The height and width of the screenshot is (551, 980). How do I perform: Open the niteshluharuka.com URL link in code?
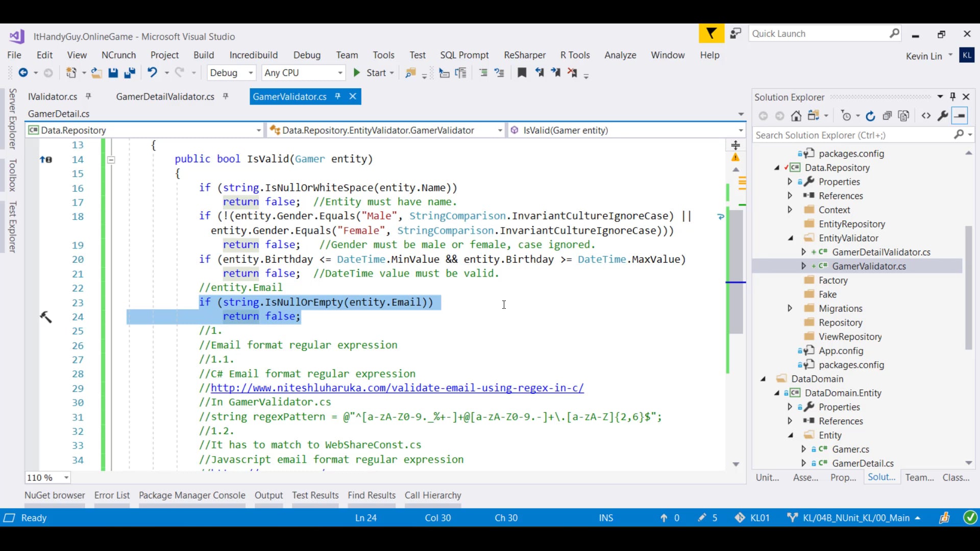[397, 388]
